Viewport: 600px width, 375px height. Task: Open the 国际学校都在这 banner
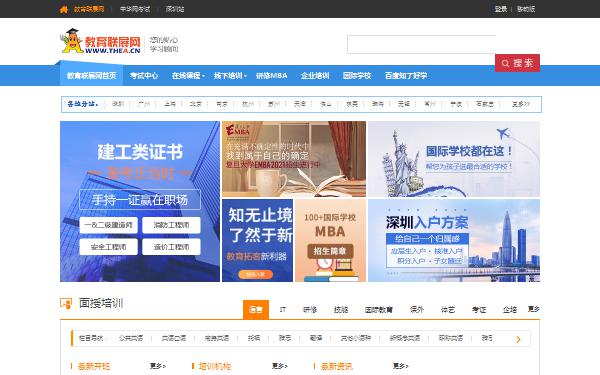[x=454, y=159]
